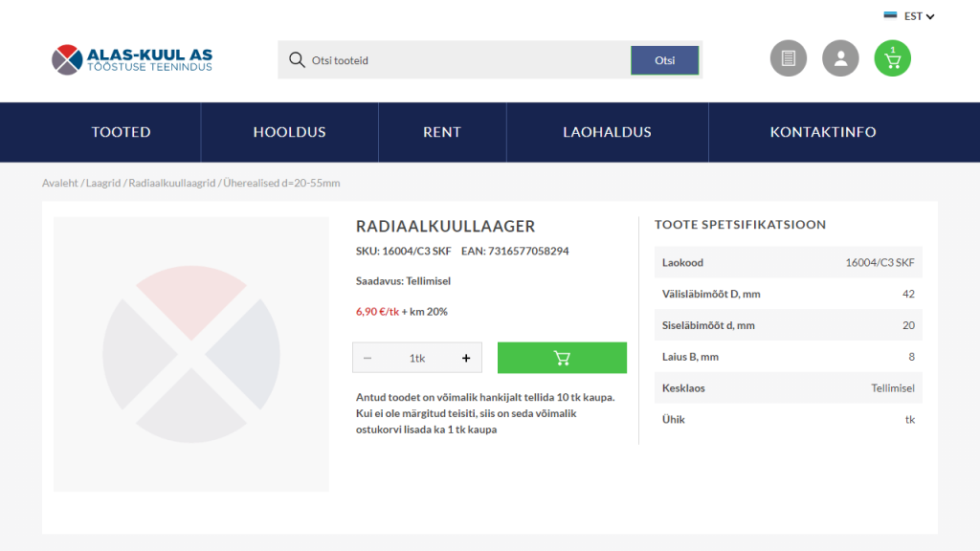Screen dimensions: 980x551
Task: Click the Alas-Kuul AS logo
Action: pyautogui.click(x=131, y=59)
